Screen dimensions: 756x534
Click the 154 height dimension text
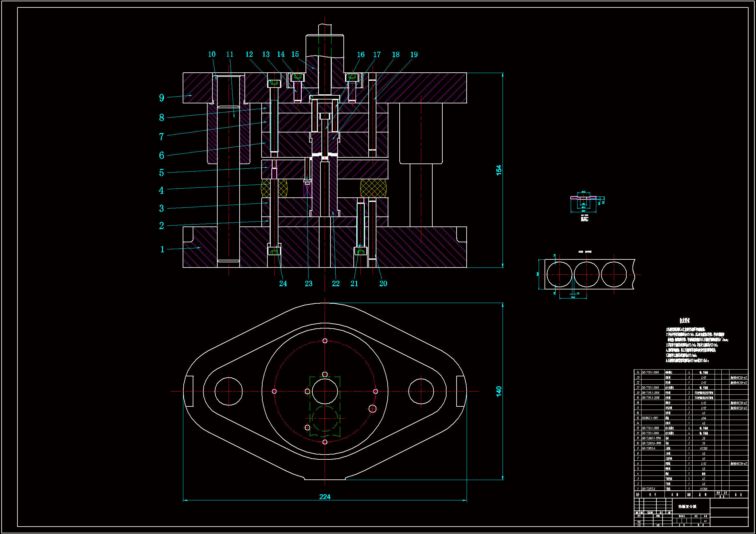(x=499, y=170)
